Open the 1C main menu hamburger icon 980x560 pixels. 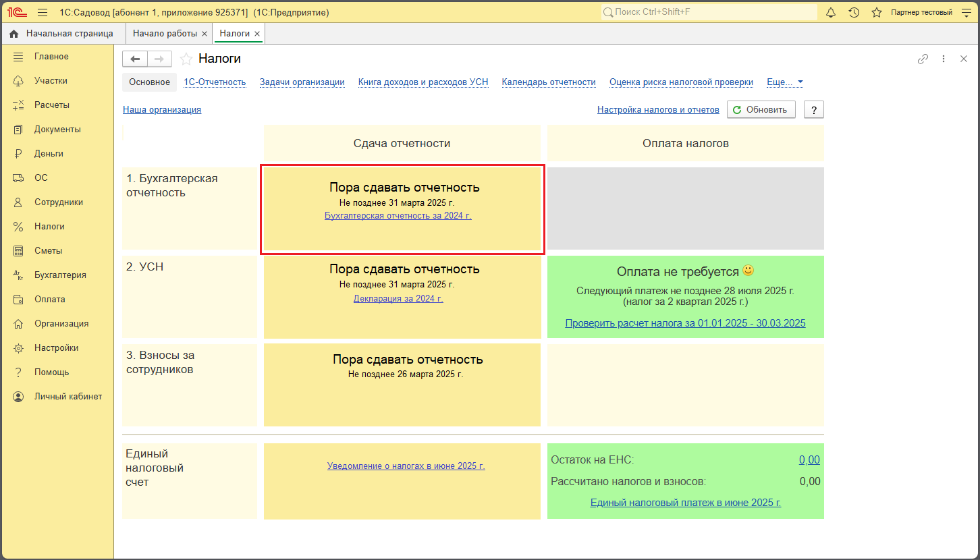43,13
